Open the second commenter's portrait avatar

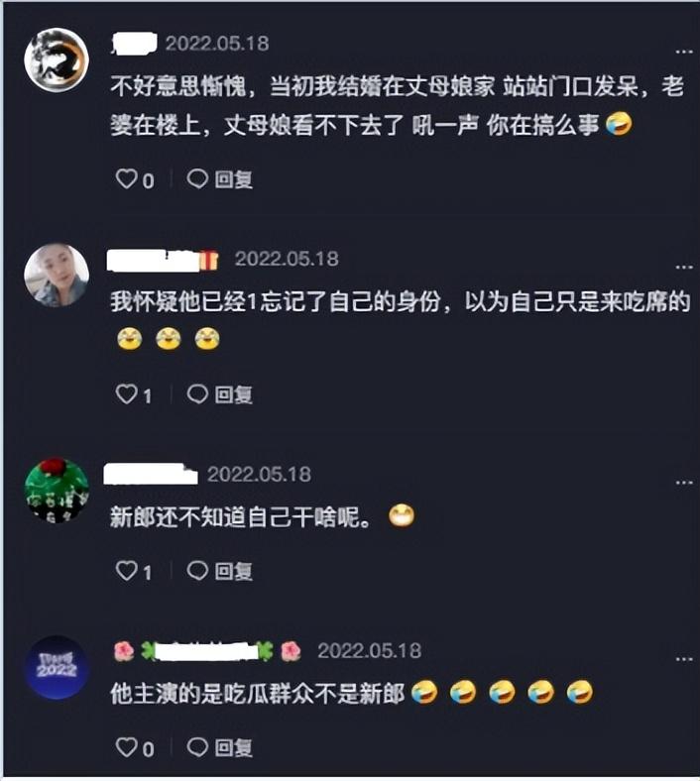(57, 275)
